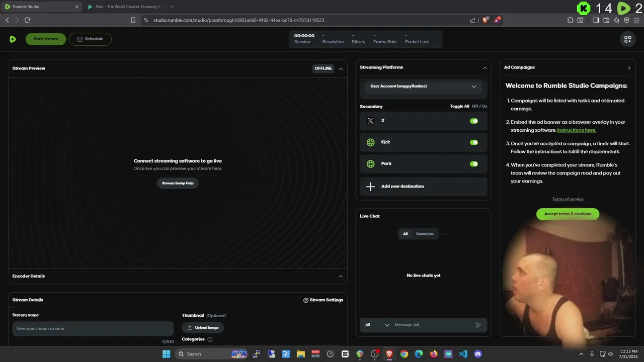
Task: Open the Instructions here link
Action: (577, 130)
